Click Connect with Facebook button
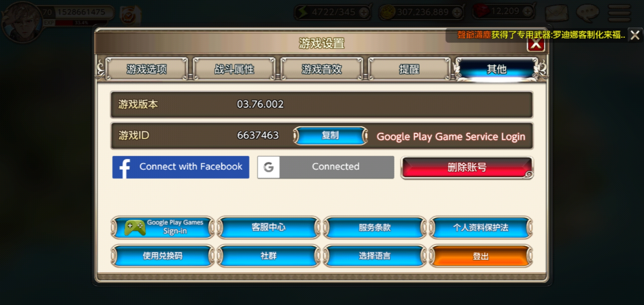 pyautogui.click(x=181, y=167)
